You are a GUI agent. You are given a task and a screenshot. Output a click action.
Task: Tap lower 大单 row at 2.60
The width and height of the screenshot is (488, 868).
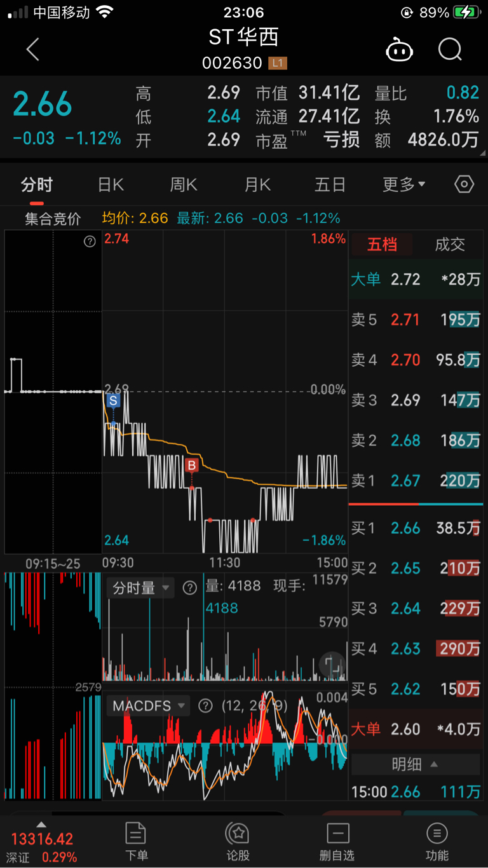pyautogui.click(x=416, y=729)
